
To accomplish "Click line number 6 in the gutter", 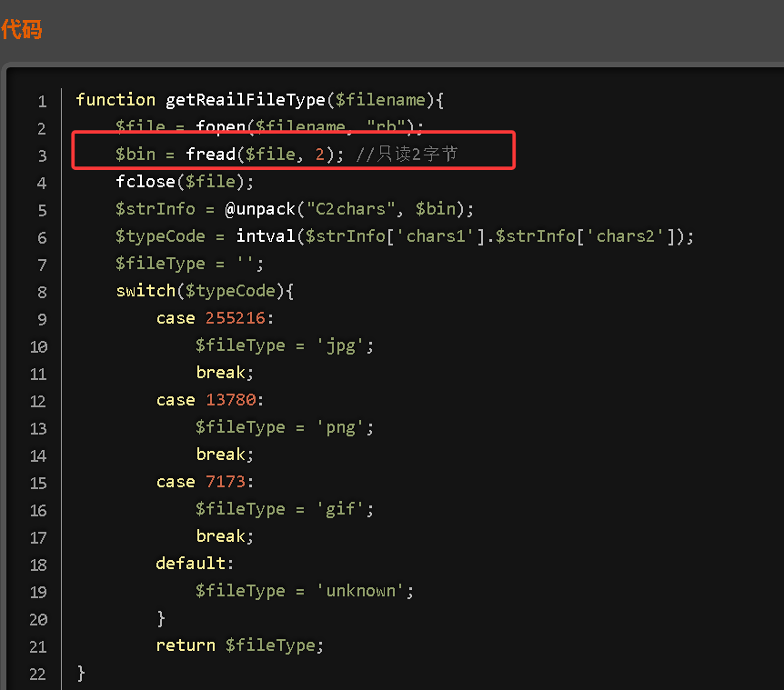I will (43, 238).
